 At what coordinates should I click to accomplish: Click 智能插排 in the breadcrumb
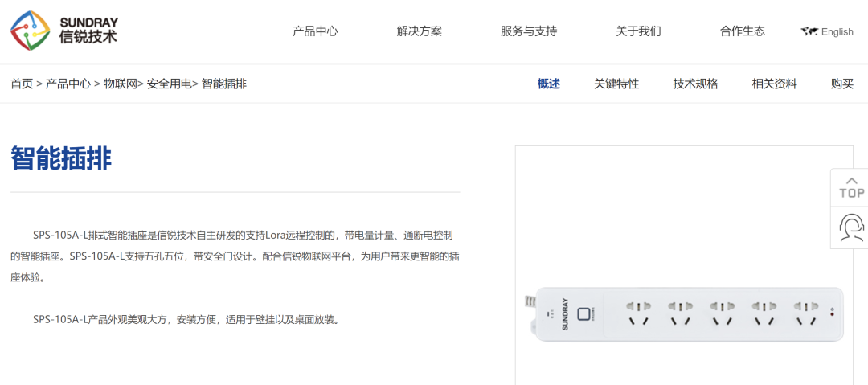tap(223, 84)
